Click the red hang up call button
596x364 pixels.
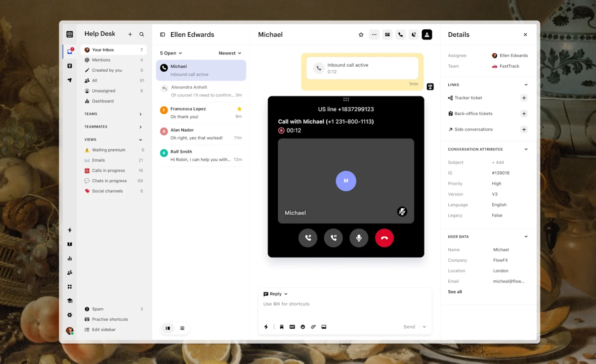(384, 238)
